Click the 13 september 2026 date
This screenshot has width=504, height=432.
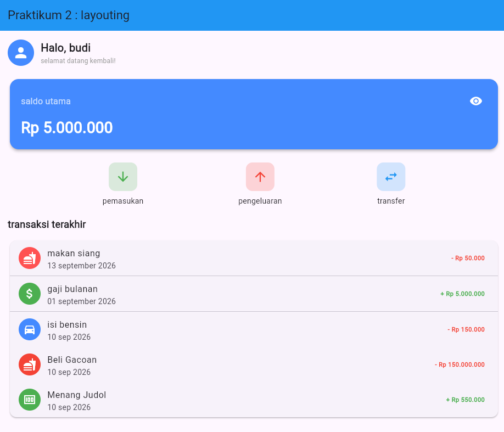tap(82, 266)
